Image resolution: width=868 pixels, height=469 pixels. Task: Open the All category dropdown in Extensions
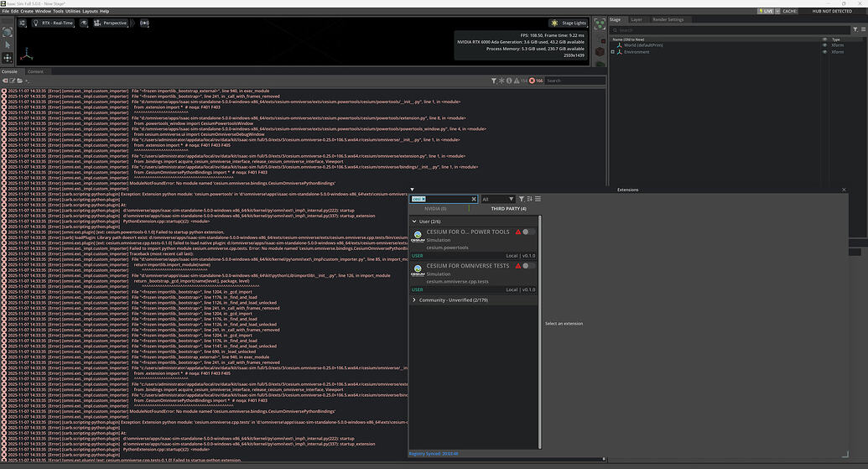497,199
